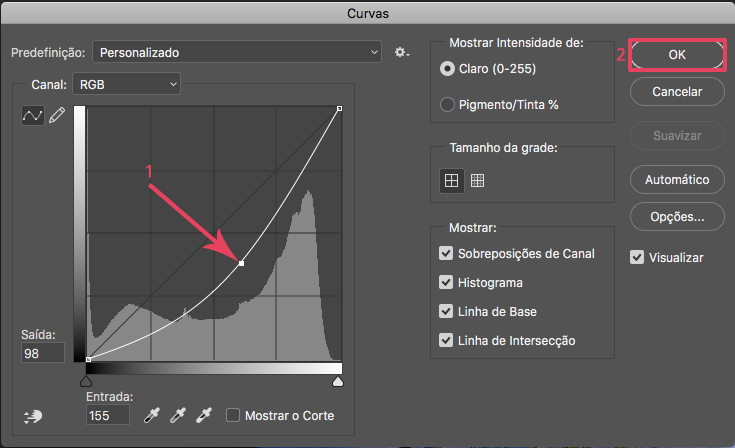Screen dimensions: 735x448
Task: Toggle the Histograma checkbox
Action: (446, 283)
